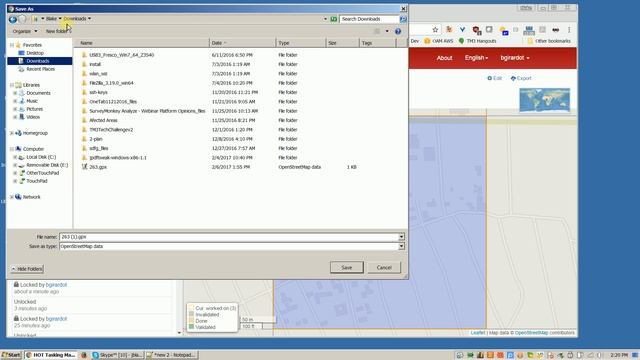
Task: Click the File name input field
Action: [229, 237]
